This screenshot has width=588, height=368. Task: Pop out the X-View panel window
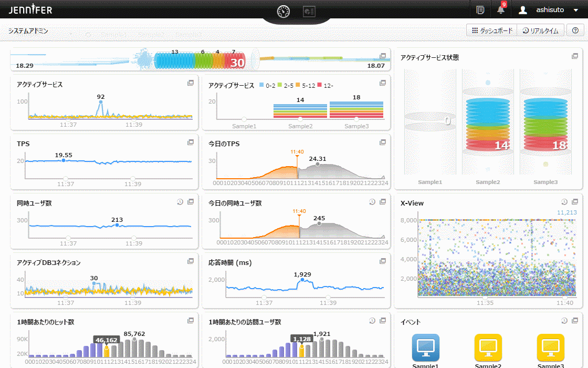[575, 202]
